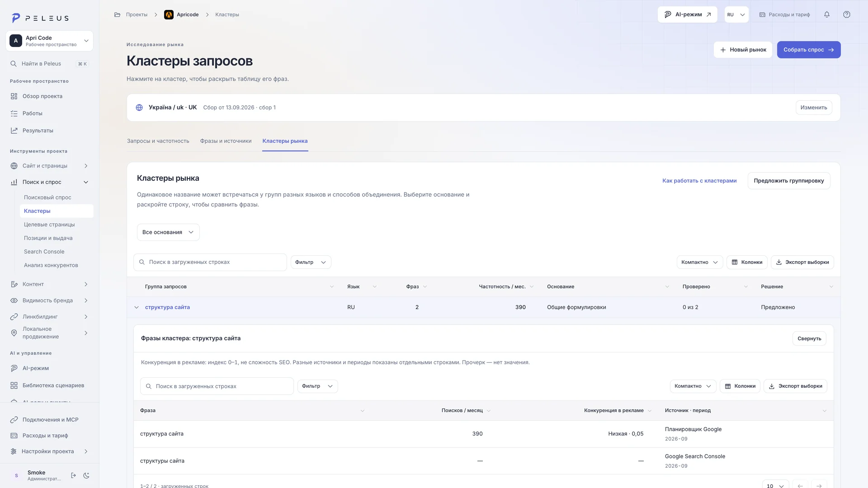Open Search Console submenu item
This screenshot has width=868, height=488.
coord(57,252)
